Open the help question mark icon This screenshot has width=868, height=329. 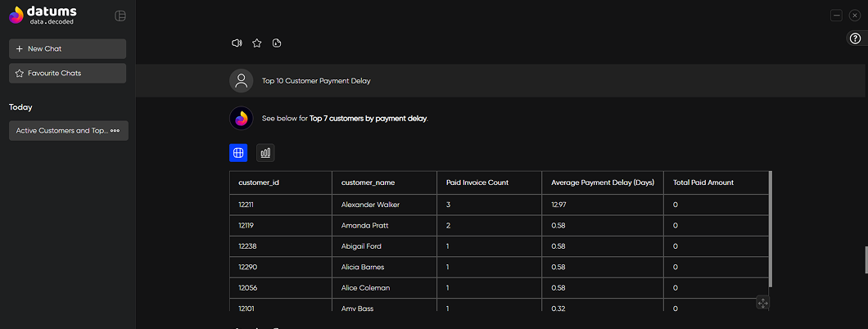click(x=855, y=38)
